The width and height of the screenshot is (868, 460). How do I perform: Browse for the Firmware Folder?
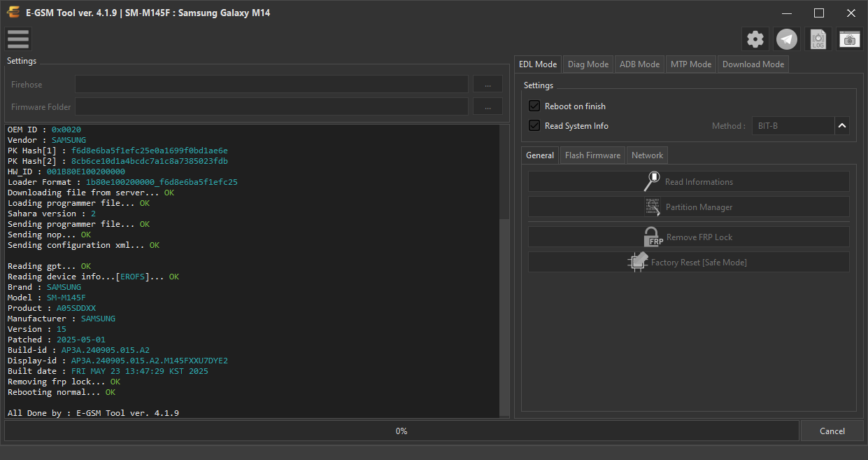tap(488, 106)
